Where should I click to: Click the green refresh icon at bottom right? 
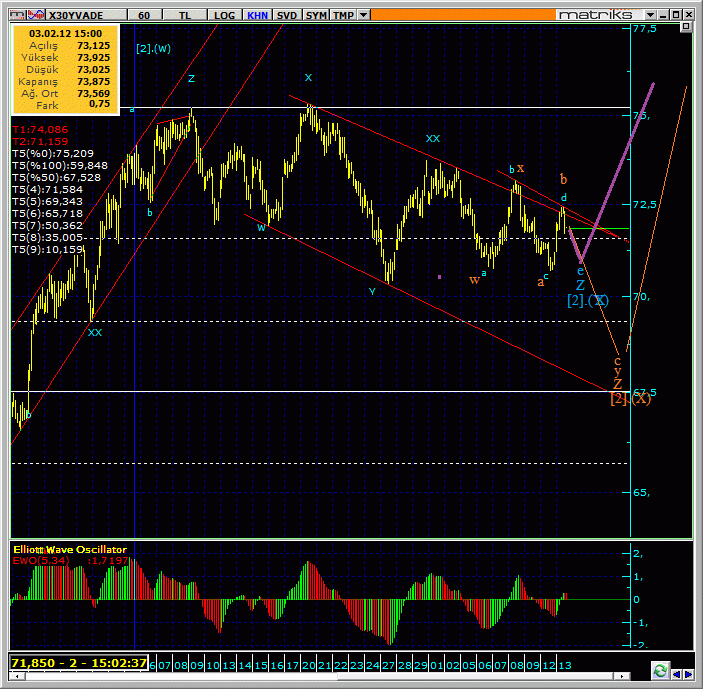click(x=660, y=669)
